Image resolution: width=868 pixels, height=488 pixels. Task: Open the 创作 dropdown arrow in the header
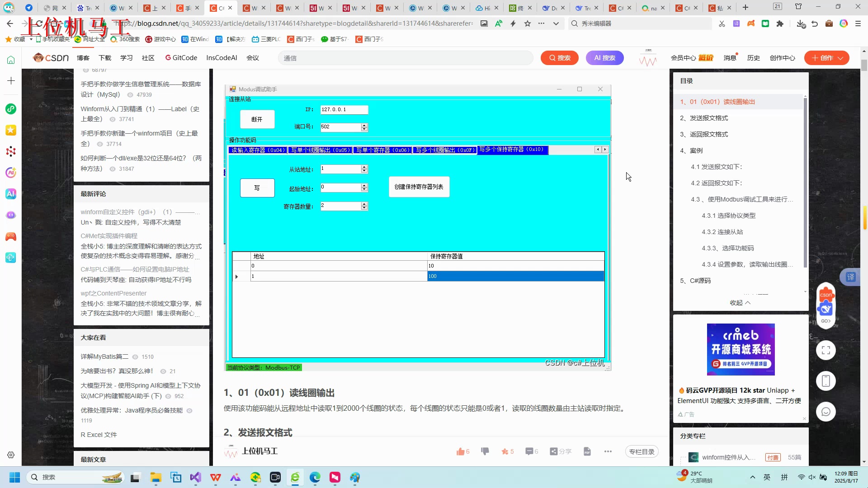tap(841, 58)
